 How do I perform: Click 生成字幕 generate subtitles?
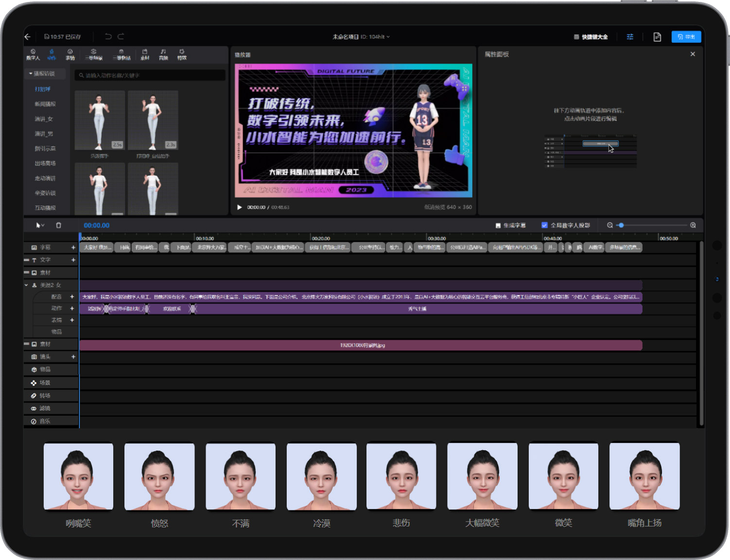tap(510, 226)
